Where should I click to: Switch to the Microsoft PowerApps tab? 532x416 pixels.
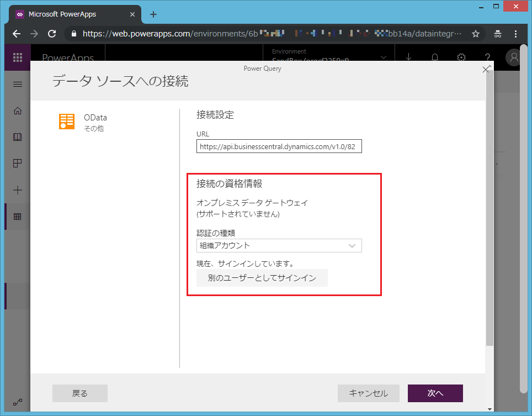click(x=75, y=14)
